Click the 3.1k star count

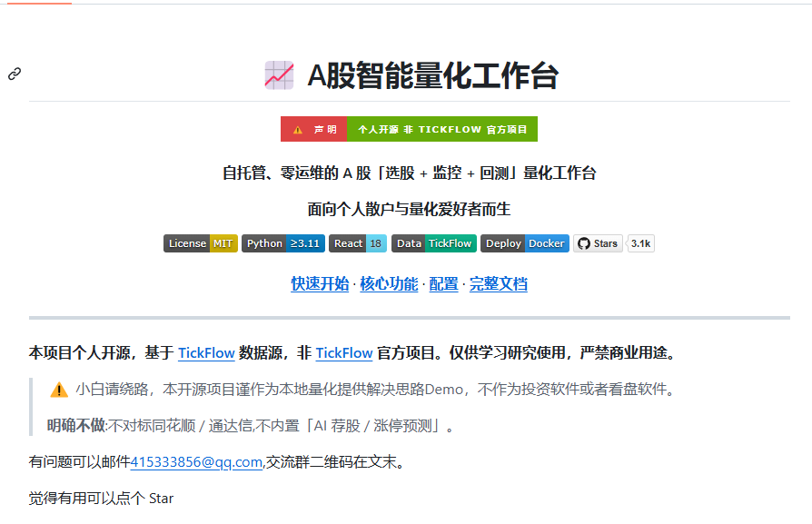point(640,243)
